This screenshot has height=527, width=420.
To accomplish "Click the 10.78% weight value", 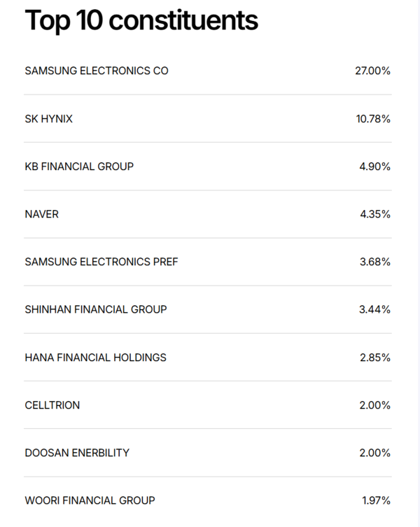I will pos(373,119).
